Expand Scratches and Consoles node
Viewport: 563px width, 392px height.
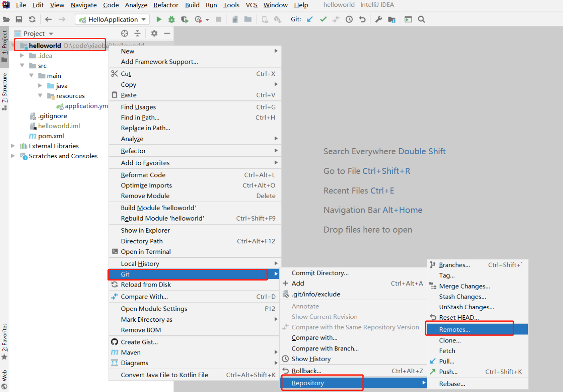(13, 156)
